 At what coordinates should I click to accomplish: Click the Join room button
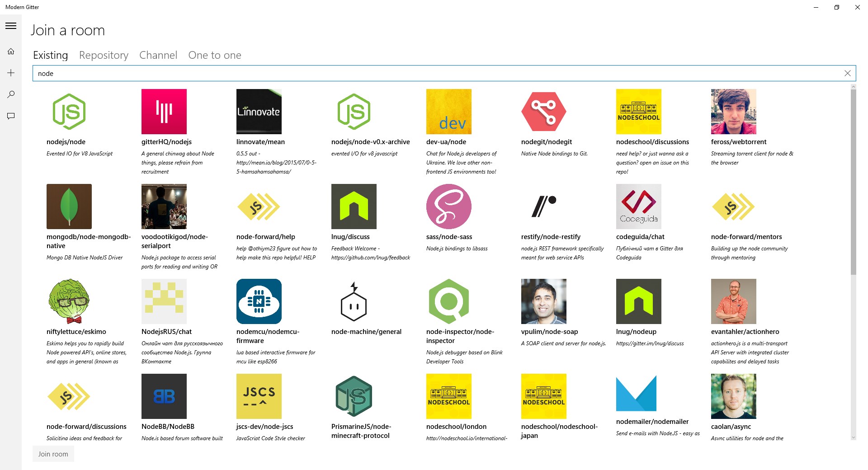click(53, 454)
